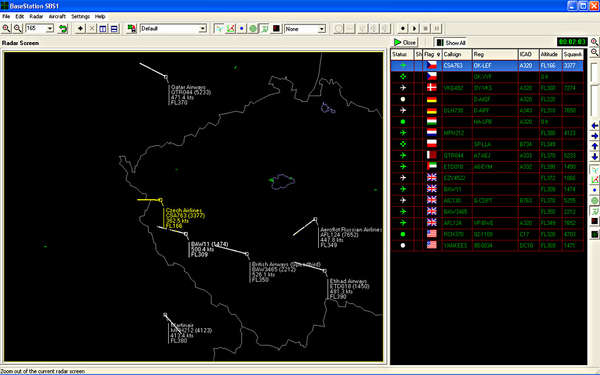Open the Aircraft menu

[57, 16]
